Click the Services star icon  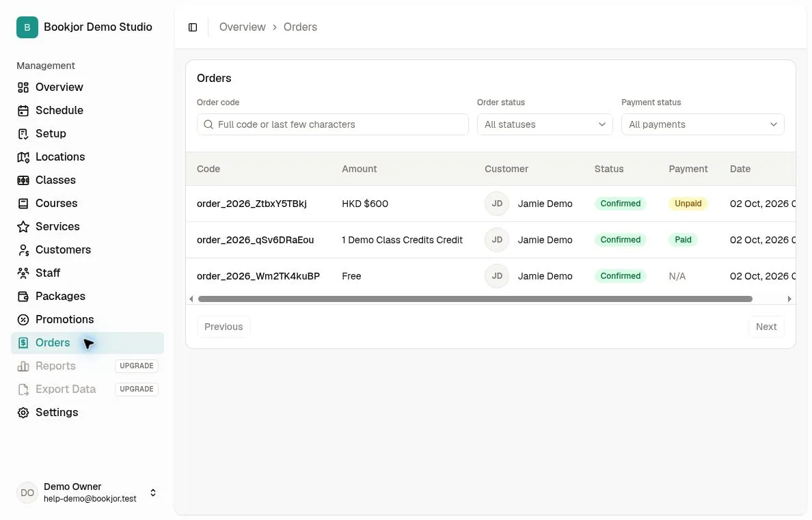23,227
